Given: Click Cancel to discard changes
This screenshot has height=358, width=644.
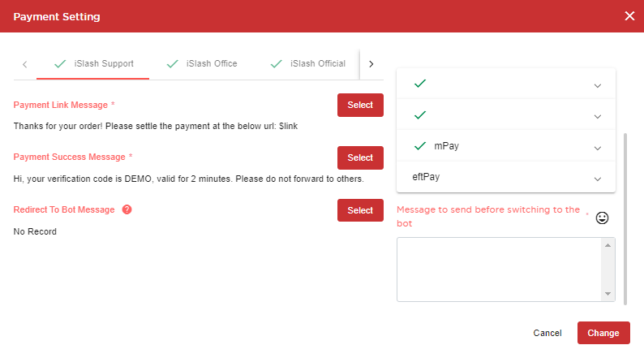Looking at the screenshot, I should (547, 333).
